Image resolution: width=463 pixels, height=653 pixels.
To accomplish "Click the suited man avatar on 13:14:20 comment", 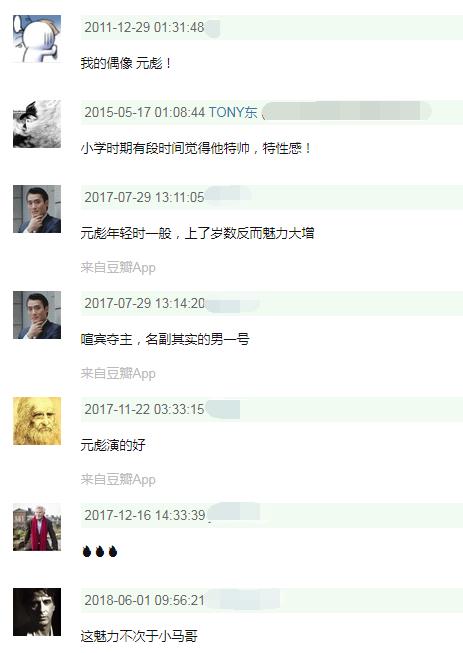I will tap(37, 315).
